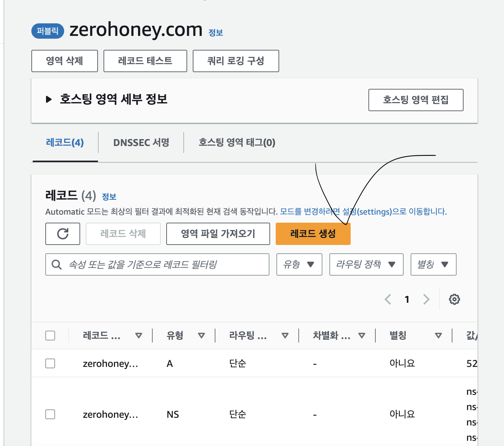Click 호스팅 영역 편집 button
This screenshot has width=504, height=446.
coord(416,100)
